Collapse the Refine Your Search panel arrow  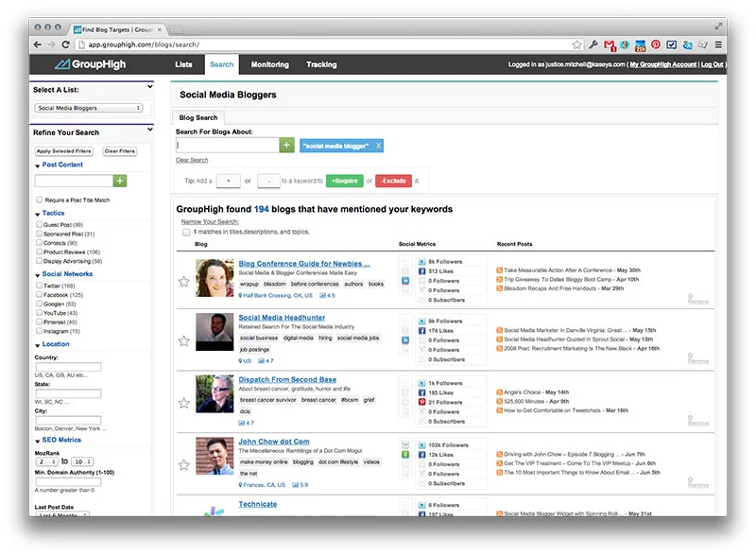pos(150,130)
